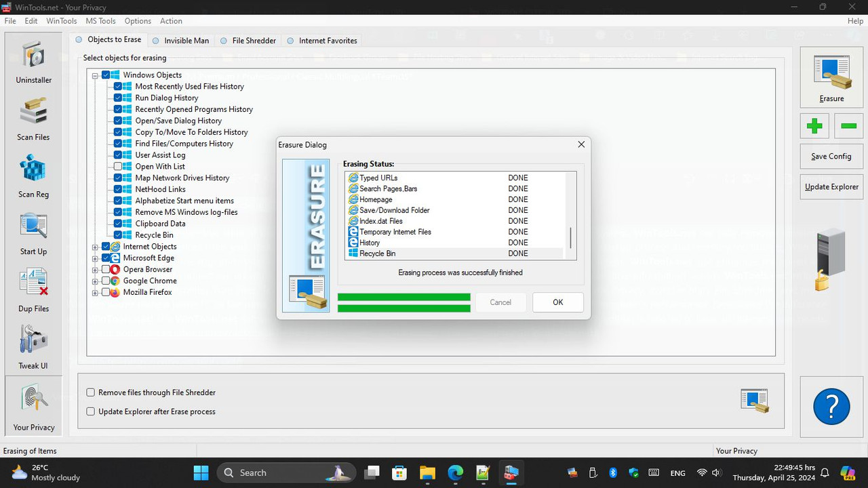The image size is (868, 488).
Task: Select Temporary Internet Files status row
Action: tap(456, 232)
